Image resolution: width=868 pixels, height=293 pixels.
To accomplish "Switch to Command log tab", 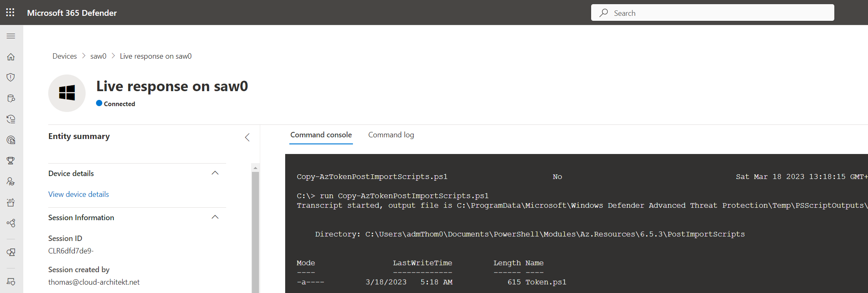I will pos(391,135).
